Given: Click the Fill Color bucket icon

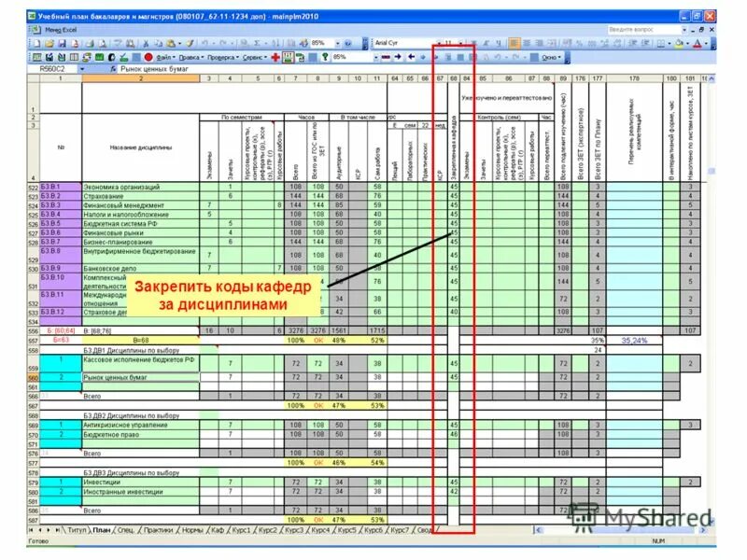Looking at the screenshot, I should pos(679,43).
